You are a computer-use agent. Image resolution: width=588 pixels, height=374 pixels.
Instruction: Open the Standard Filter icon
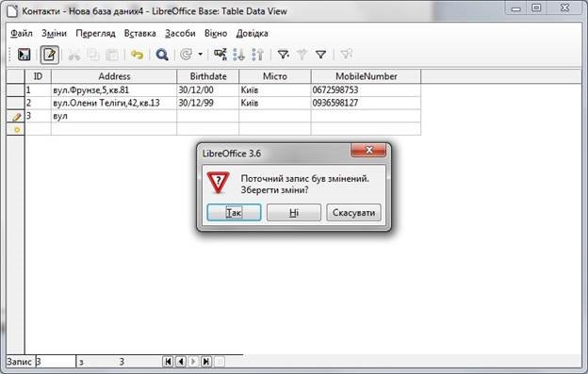pyautogui.click(x=320, y=55)
